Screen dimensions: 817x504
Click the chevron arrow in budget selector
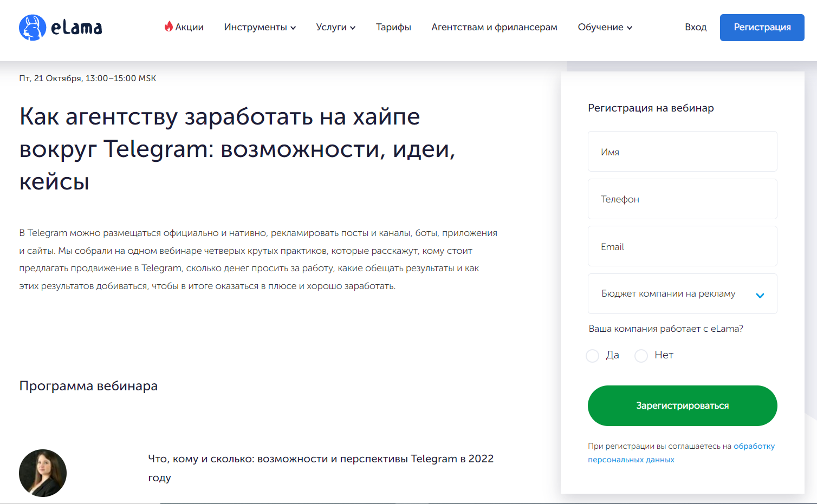tap(760, 295)
